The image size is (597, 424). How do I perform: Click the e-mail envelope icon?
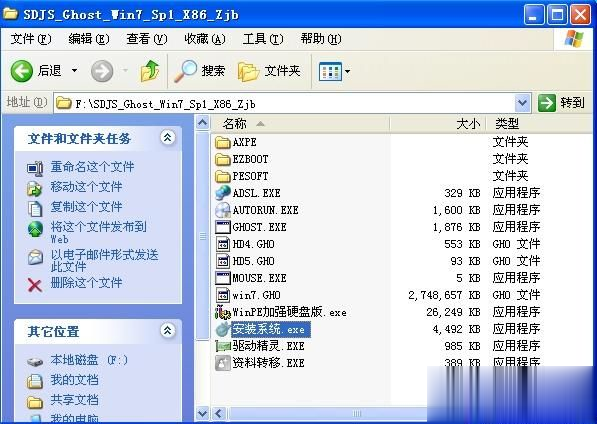tap(35, 257)
